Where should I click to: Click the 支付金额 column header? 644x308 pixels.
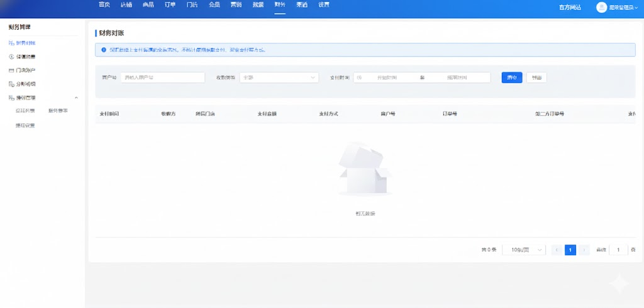pyautogui.click(x=267, y=114)
